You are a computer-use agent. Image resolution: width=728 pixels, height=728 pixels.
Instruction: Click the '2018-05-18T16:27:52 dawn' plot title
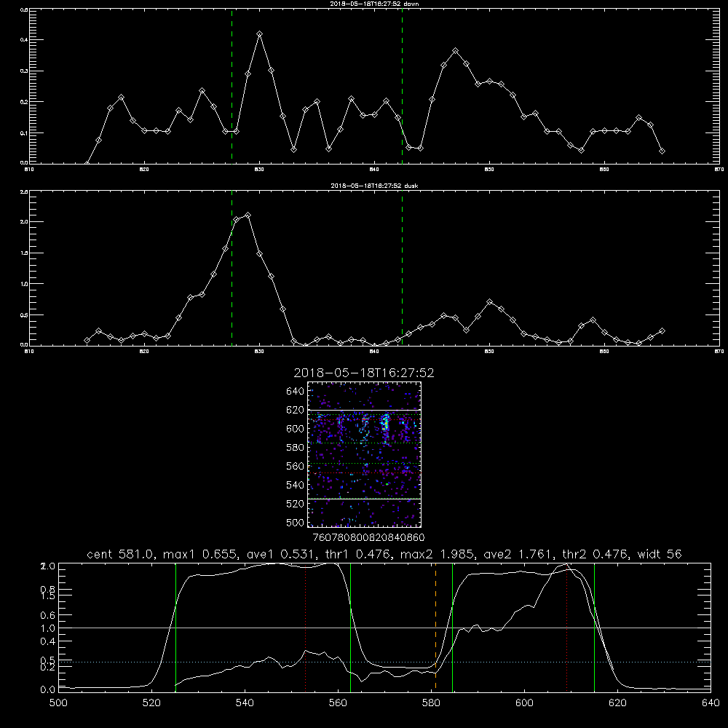coord(374,4)
